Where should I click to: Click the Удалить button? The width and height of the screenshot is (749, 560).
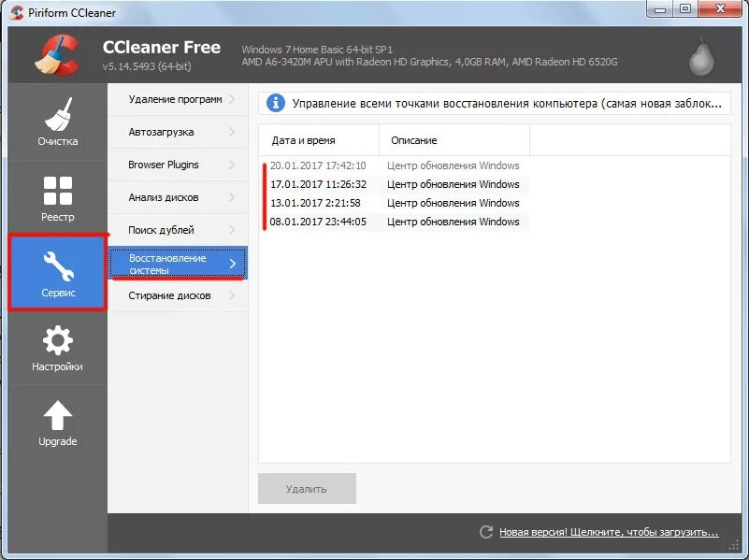[307, 488]
